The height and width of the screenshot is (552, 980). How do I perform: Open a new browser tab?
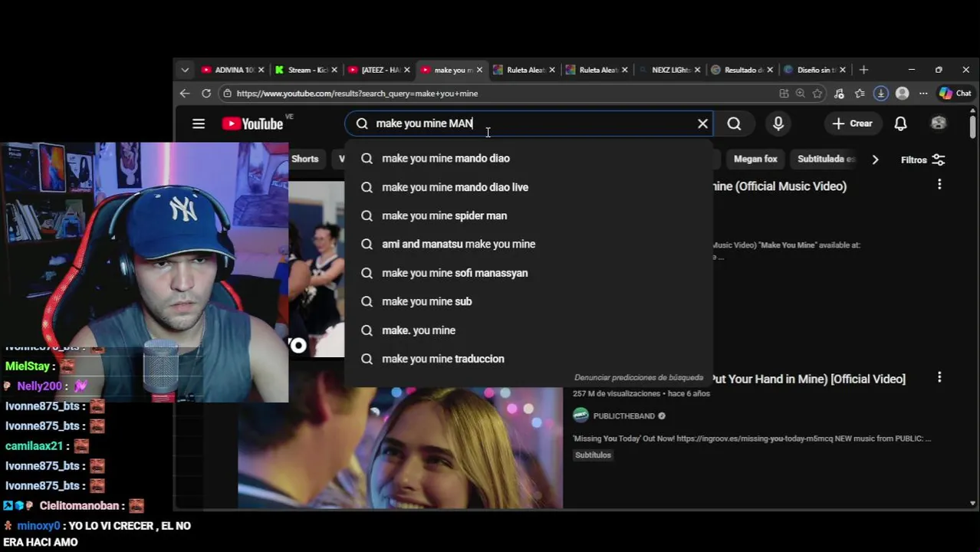(x=863, y=70)
